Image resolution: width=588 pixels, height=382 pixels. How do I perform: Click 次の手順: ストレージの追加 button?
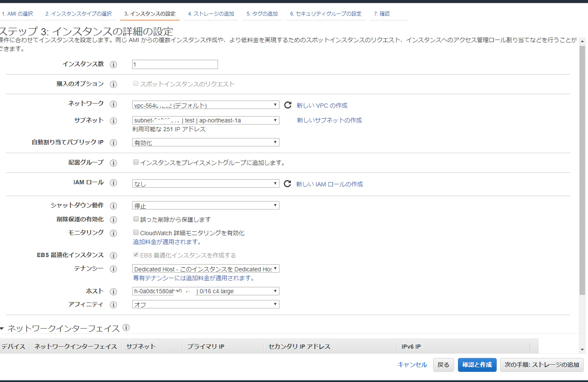(x=542, y=365)
